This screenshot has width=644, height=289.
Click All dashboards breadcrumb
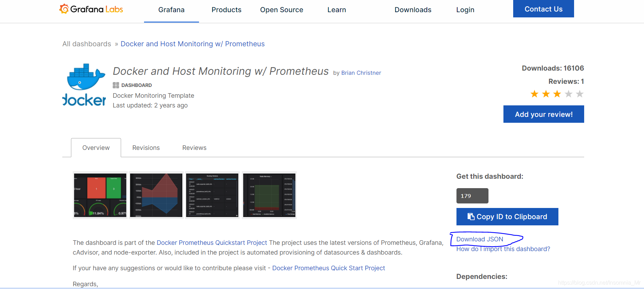point(87,44)
